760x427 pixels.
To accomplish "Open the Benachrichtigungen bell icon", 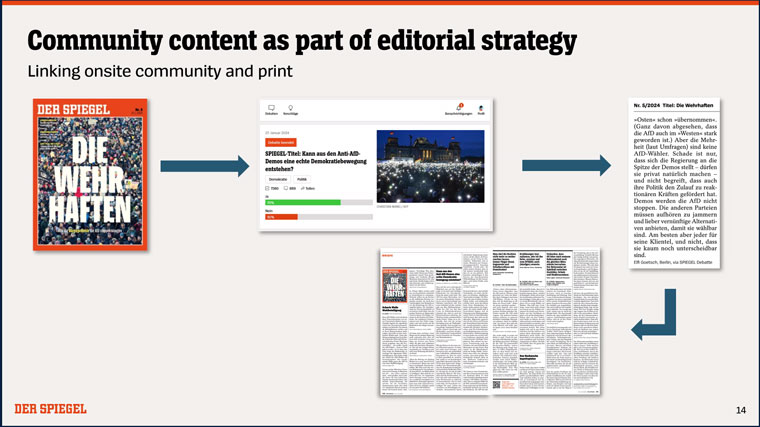I will [459, 107].
